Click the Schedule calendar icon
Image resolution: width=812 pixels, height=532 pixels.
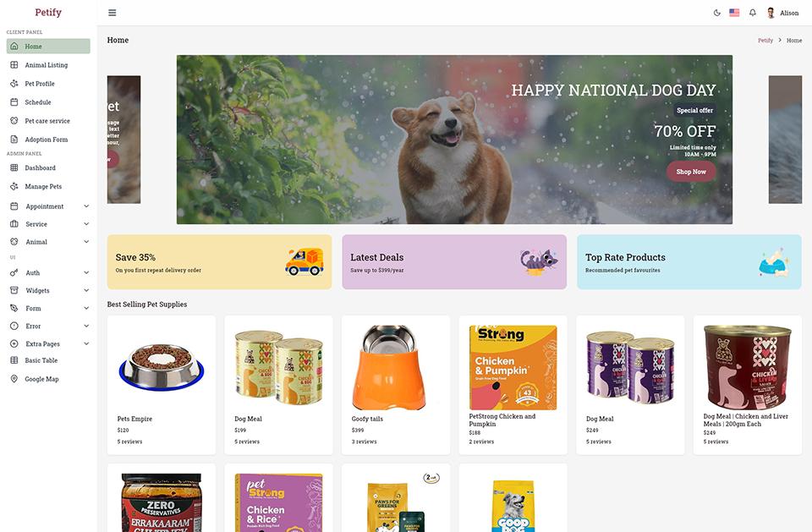click(x=14, y=102)
